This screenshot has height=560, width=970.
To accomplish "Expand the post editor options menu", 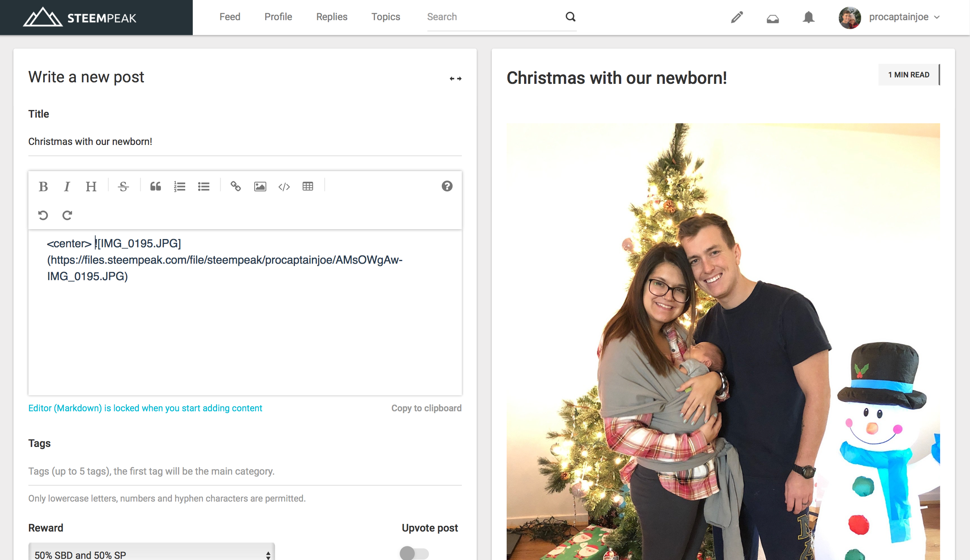I will [x=455, y=78].
